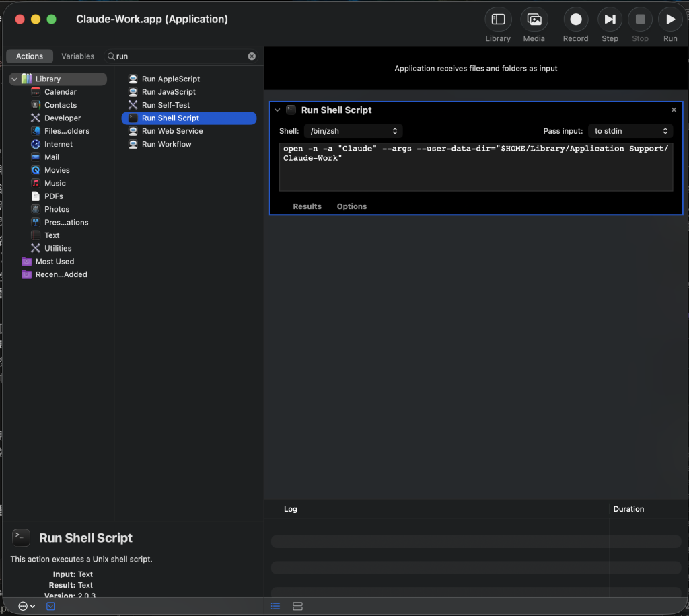Collapse the Run Shell Script action
Screen dimensions: 689x616
pos(277,110)
